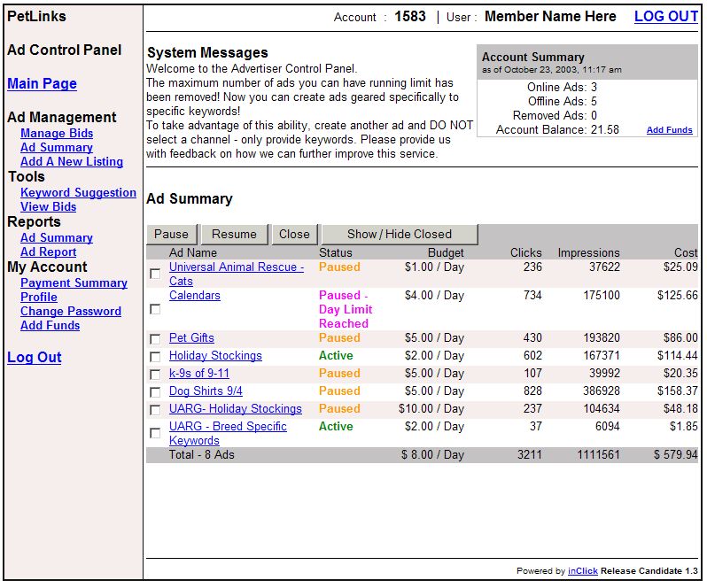Select Change Password under My Account
Viewport: 707px width, 588px height.
pyautogui.click(x=71, y=311)
